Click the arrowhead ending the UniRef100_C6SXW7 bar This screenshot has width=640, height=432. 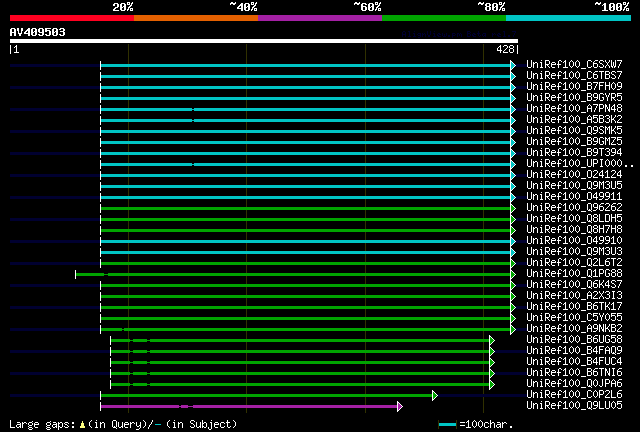tap(514, 65)
